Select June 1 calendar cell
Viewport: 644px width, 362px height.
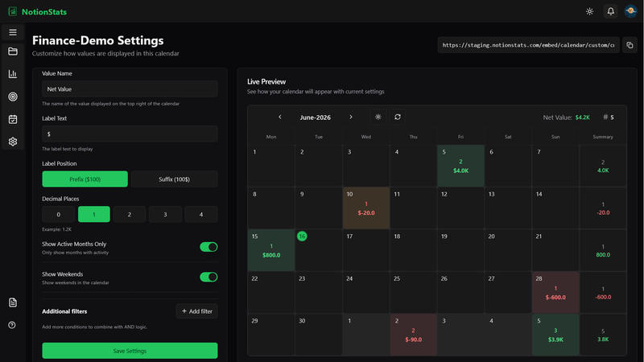[x=271, y=166]
